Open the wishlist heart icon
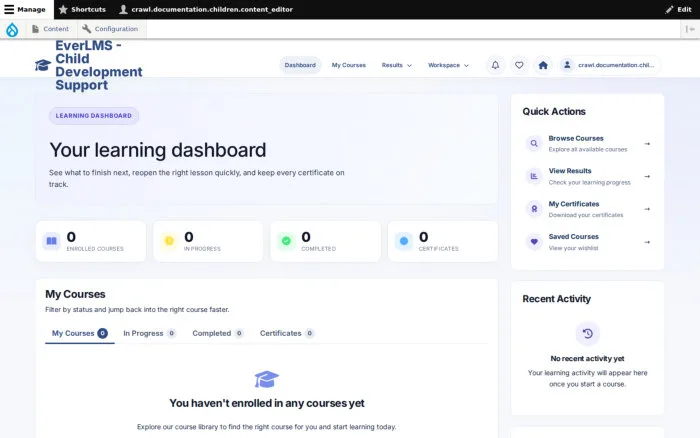 tap(519, 65)
